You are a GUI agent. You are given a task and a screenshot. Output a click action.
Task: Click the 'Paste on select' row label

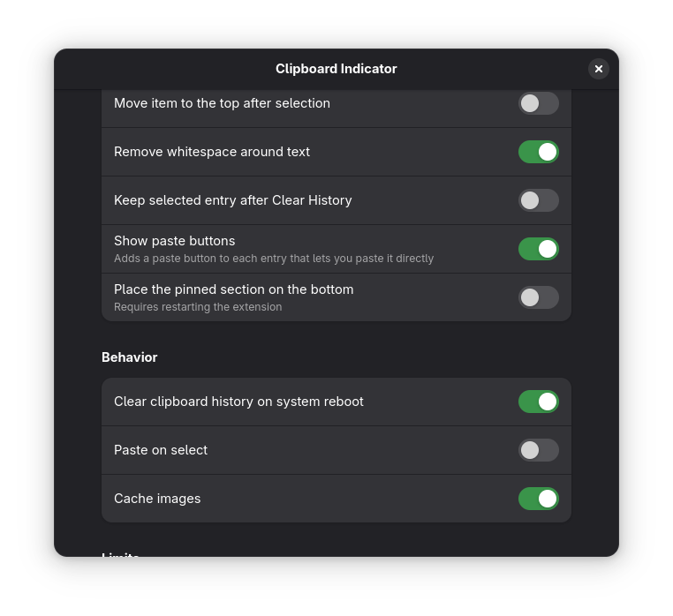[x=161, y=450]
